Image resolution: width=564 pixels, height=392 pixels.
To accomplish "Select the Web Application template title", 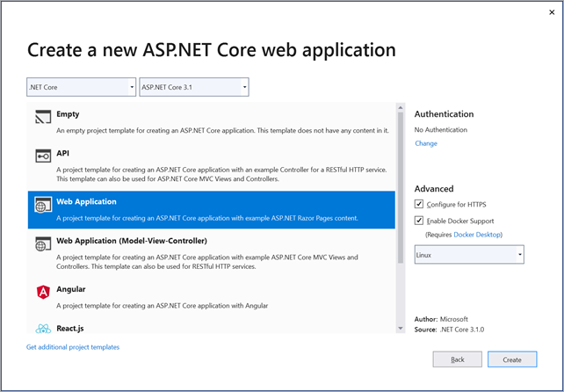I will pos(86,201).
